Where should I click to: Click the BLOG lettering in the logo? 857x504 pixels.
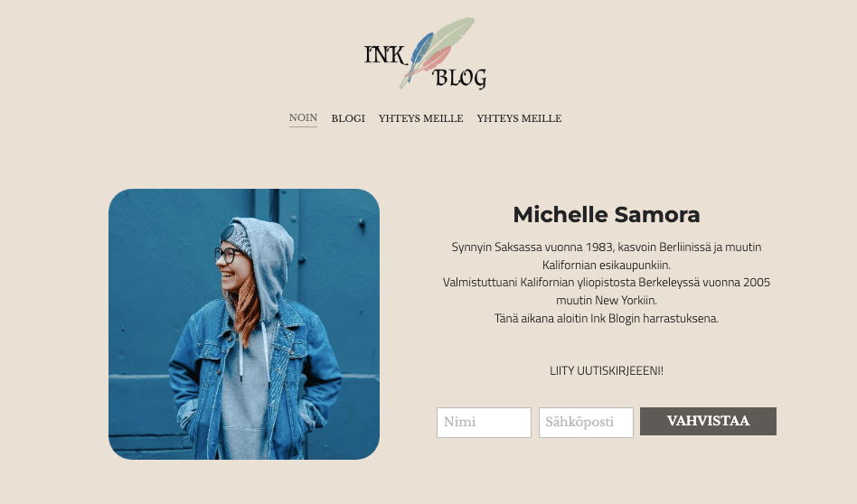[x=459, y=78]
